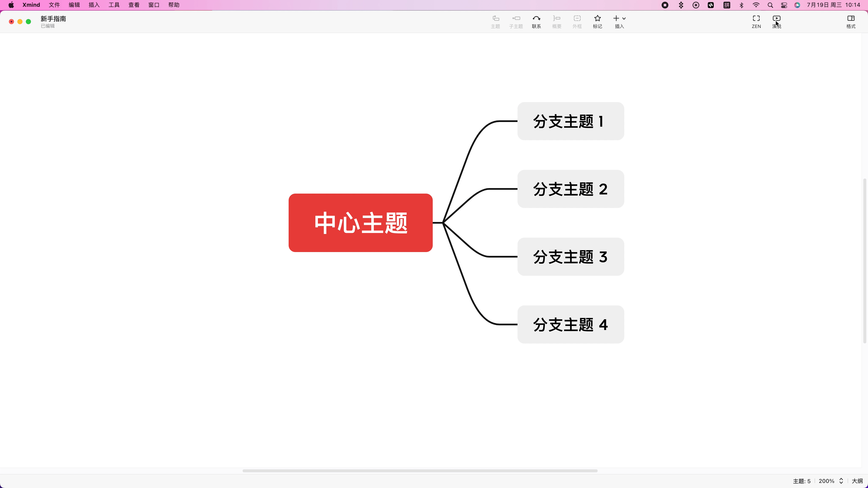Enter ZEN mode
The width and height of the screenshot is (868, 488).
(x=756, y=21)
